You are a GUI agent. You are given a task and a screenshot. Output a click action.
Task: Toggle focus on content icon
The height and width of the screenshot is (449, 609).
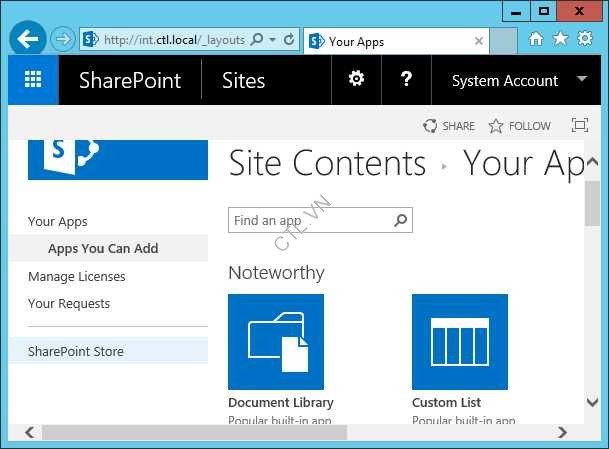click(579, 125)
